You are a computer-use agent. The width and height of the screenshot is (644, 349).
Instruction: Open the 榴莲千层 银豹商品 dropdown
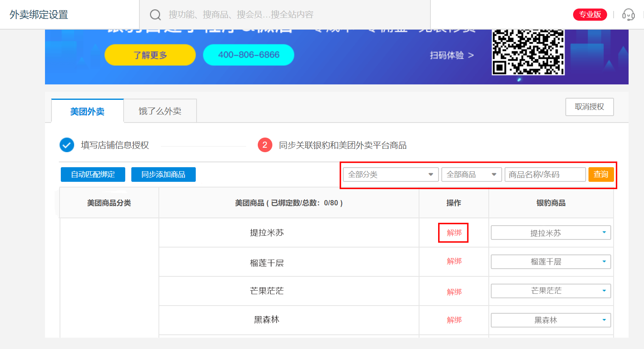pyautogui.click(x=551, y=262)
